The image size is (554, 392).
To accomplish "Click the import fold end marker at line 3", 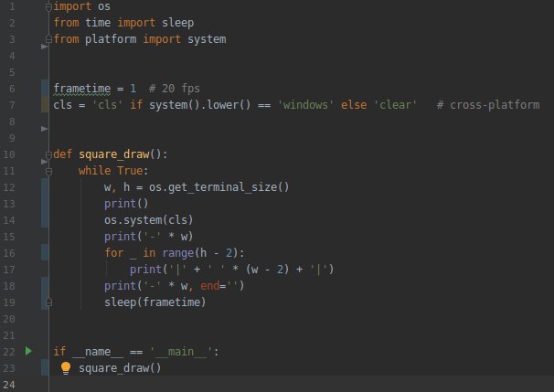I will click(48, 39).
